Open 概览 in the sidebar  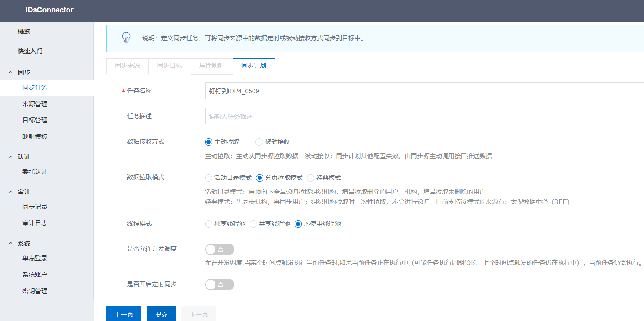click(x=24, y=32)
